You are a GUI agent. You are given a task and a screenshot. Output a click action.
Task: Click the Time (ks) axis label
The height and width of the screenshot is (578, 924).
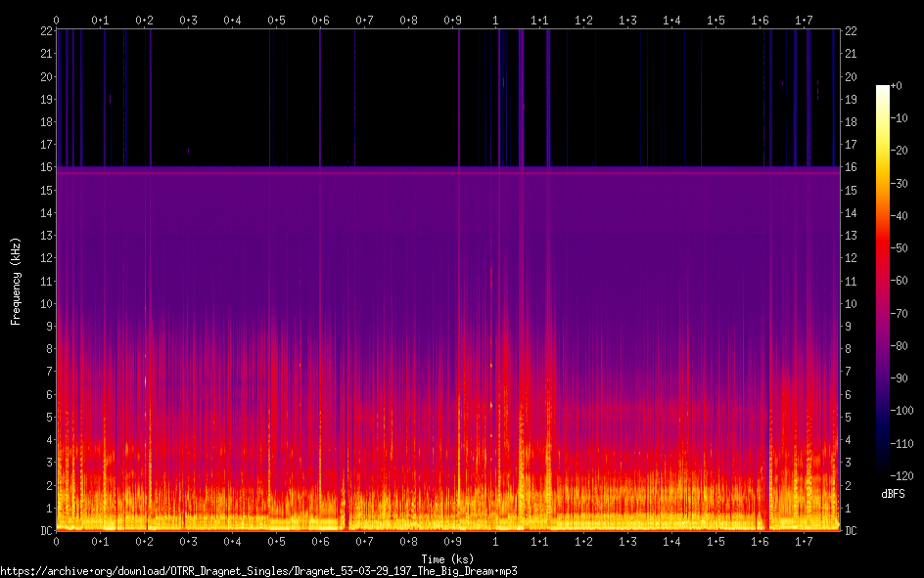pyautogui.click(x=446, y=557)
